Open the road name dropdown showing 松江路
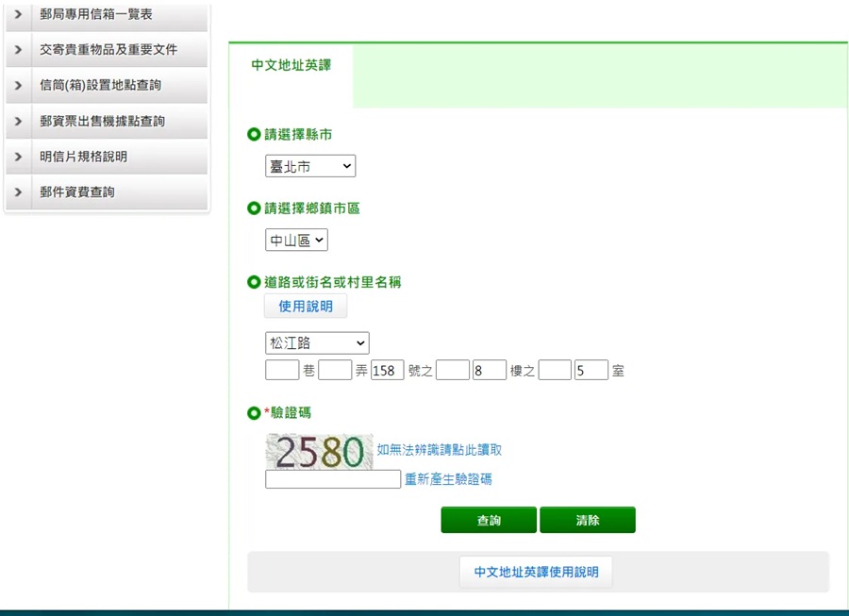The height and width of the screenshot is (616, 849). pos(317,342)
